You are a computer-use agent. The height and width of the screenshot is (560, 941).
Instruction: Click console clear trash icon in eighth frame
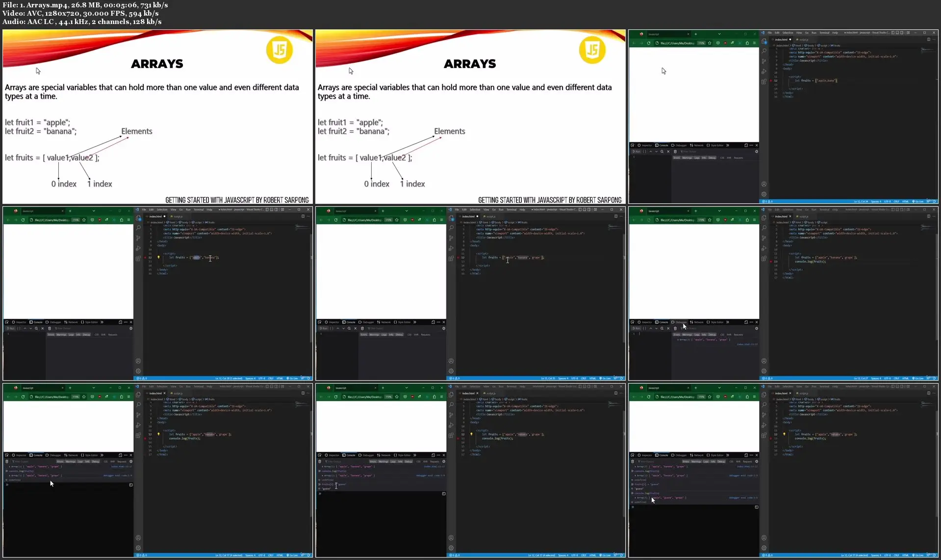[320, 462]
